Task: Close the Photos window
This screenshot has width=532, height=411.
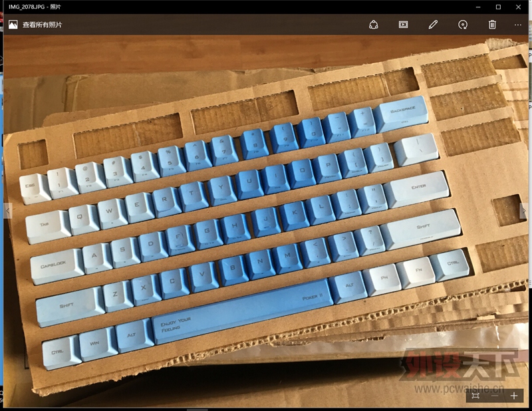Action: 519,7
